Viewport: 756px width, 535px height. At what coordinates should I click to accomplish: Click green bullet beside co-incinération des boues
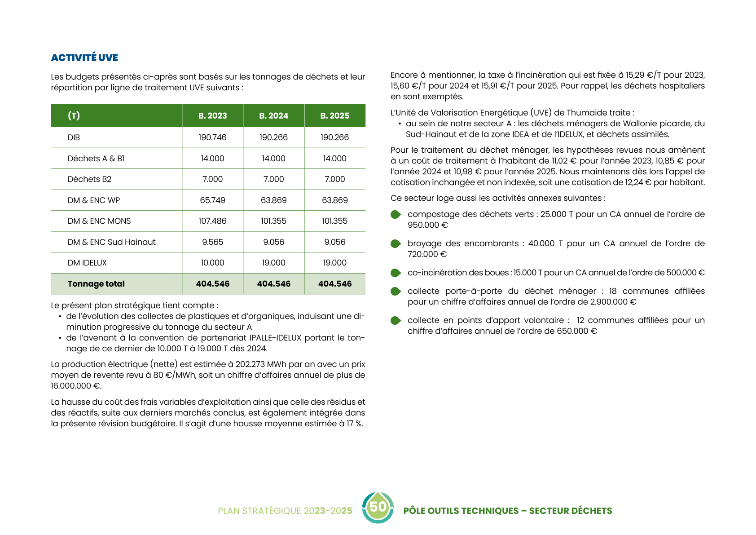(396, 273)
